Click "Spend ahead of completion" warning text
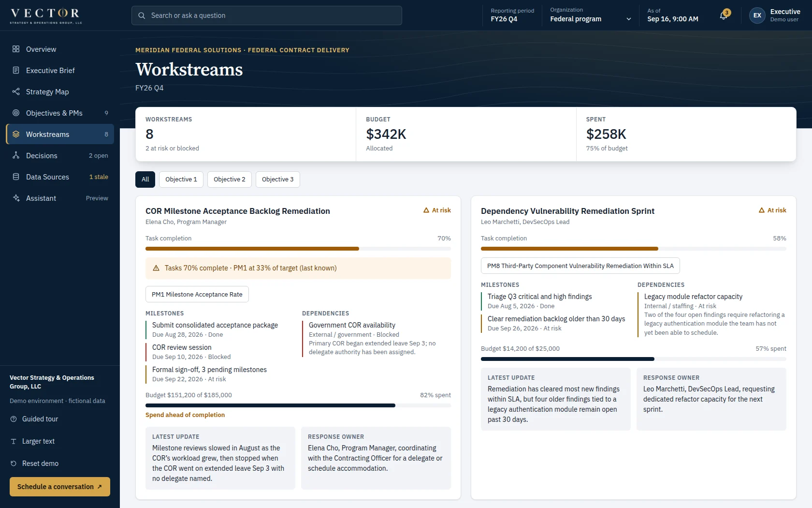The height and width of the screenshot is (508, 812). pyautogui.click(x=185, y=415)
